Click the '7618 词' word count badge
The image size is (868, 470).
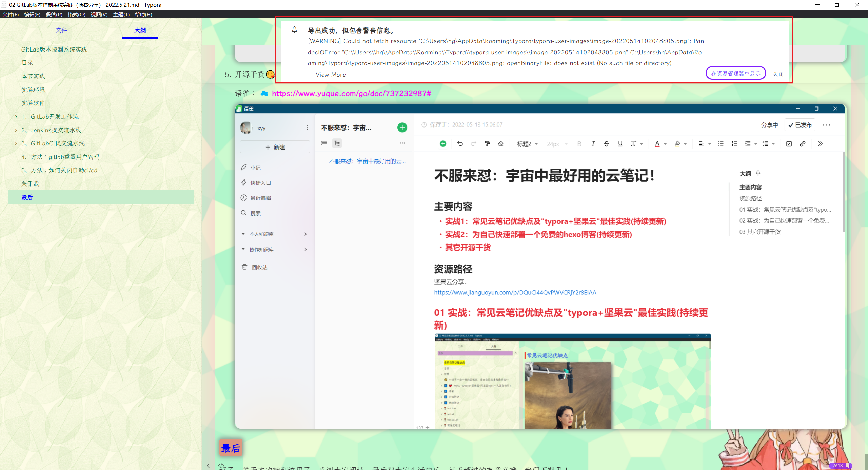click(x=840, y=466)
